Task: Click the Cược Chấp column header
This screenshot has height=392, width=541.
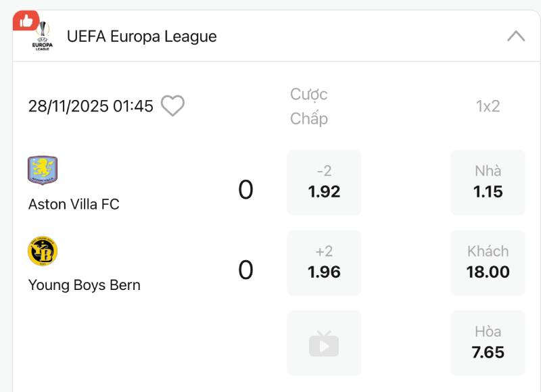Action: (x=309, y=106)
